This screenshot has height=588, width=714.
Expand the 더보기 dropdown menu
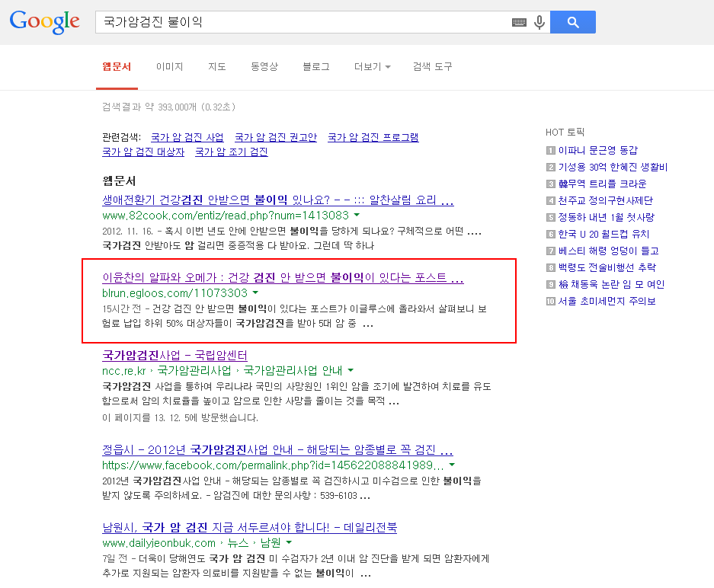point(372,67)
